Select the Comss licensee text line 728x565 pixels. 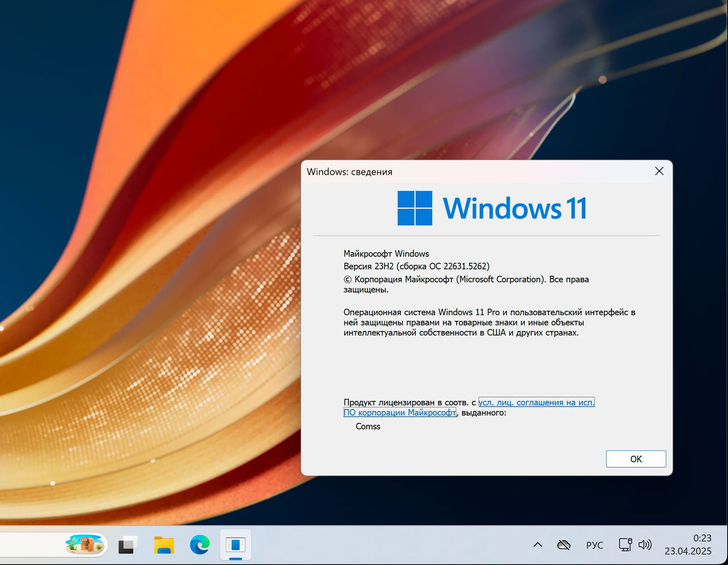click(x=368, y=426)
